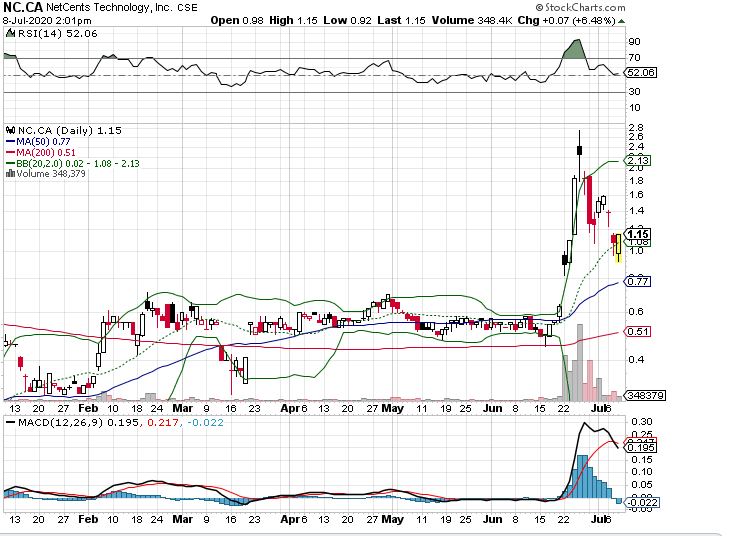
Task: Click the RSI indicator icon beside RSI(14)
Action: coord(10,34)
